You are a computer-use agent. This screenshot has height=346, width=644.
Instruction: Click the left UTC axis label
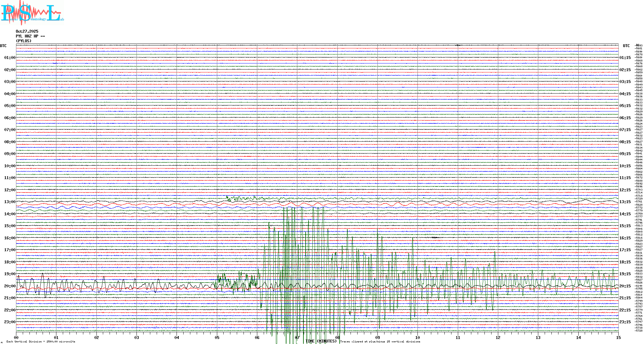pyautogui.click(x=3, y=46)
